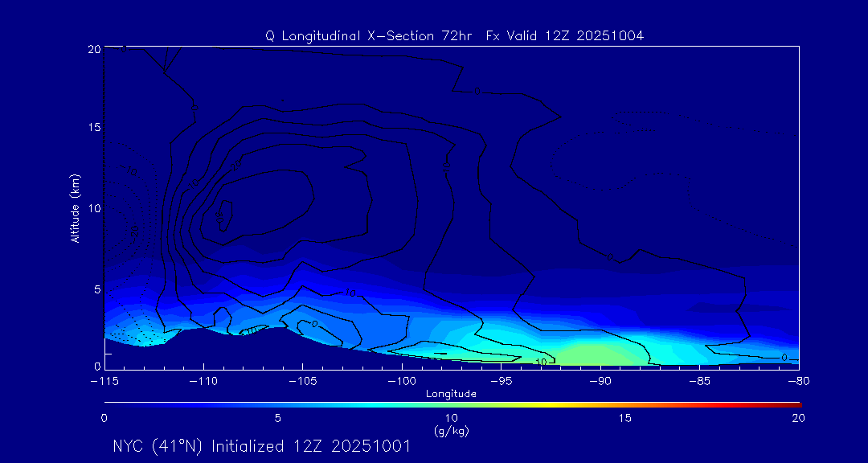The width and height of the screenshot is (868, 463).
Task: Click the -100 longitude tick label
Action: tap(401, 380)
